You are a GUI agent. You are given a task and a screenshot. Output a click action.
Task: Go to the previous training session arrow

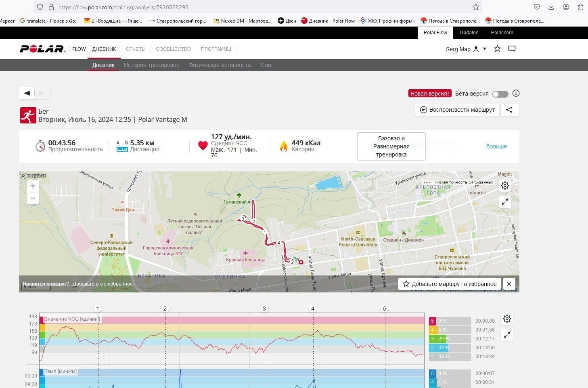(27, 93)
